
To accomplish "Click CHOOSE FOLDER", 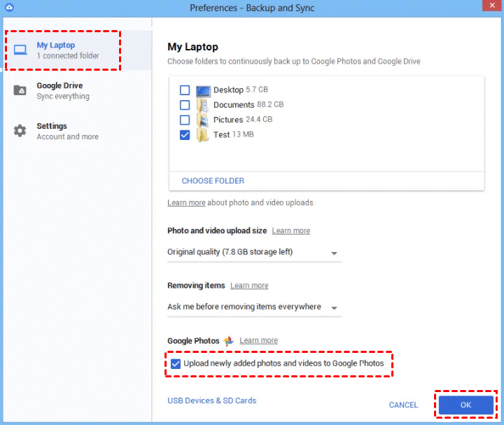I will point(213,181).
